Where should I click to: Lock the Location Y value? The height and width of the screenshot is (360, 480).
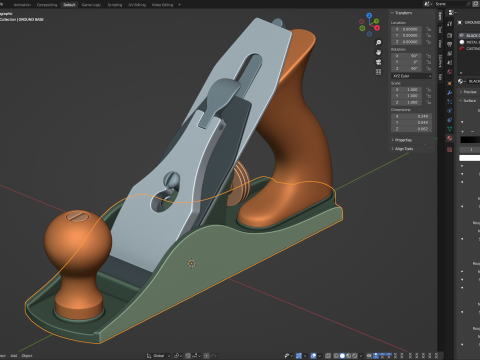429,35
